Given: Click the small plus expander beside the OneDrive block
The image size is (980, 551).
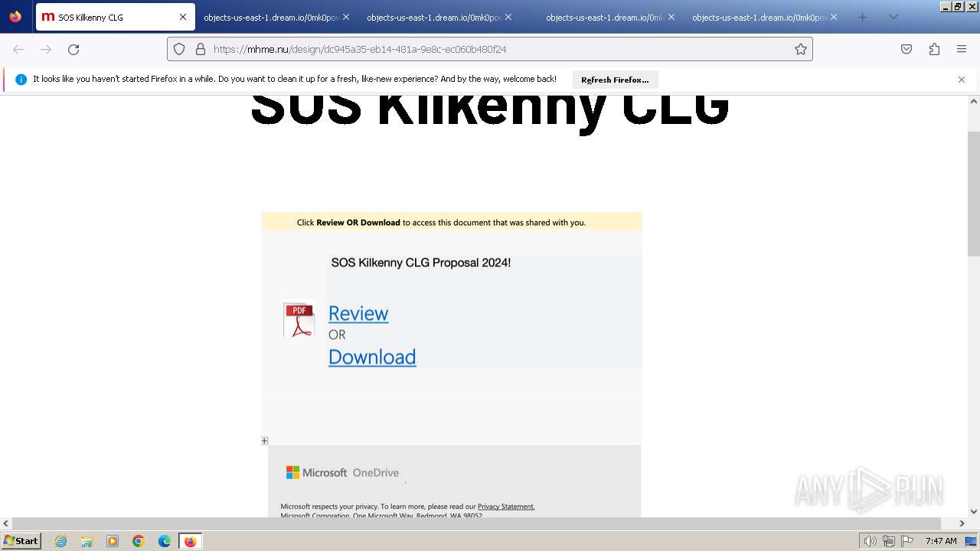Looking at the screenshot, I should [x=265, y=441].
